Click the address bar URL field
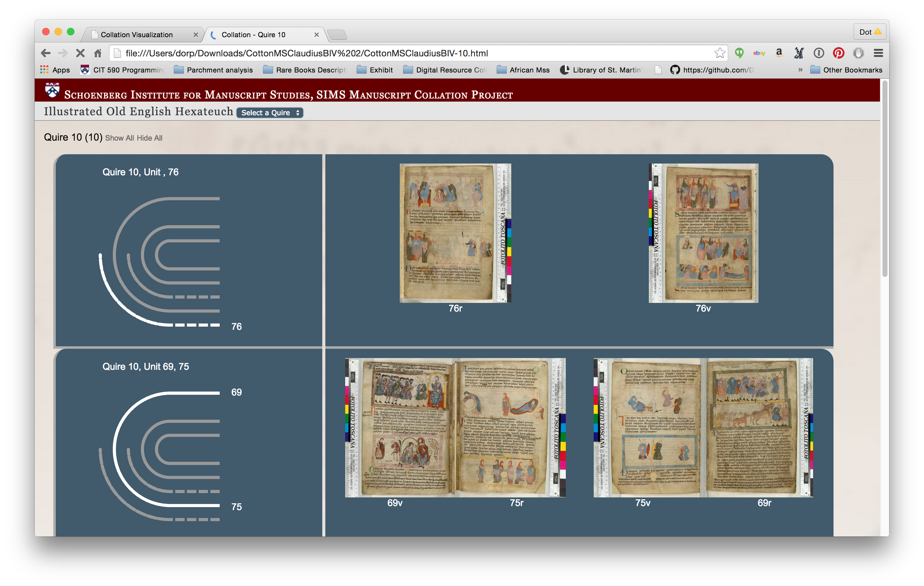Image resolution: width=924 pixels, height=586 pixels. tap(418, 53)
